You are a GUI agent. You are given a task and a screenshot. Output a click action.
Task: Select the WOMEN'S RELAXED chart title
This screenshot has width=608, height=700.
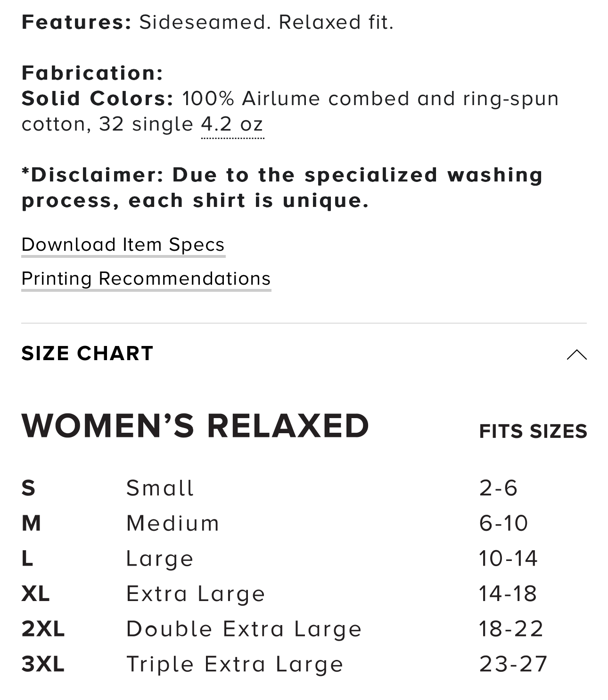point(195,426)
